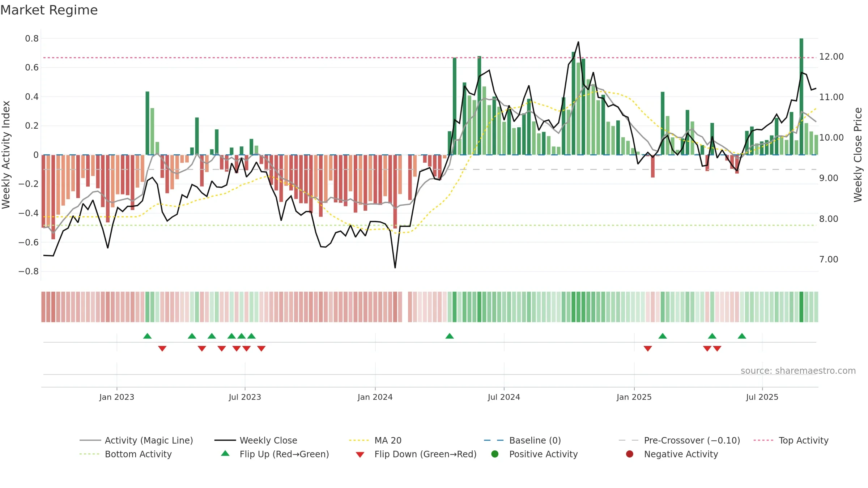Screen dimensions: 868x488
Task: Toggle the MA 20 legend entry
Action: 375,440
